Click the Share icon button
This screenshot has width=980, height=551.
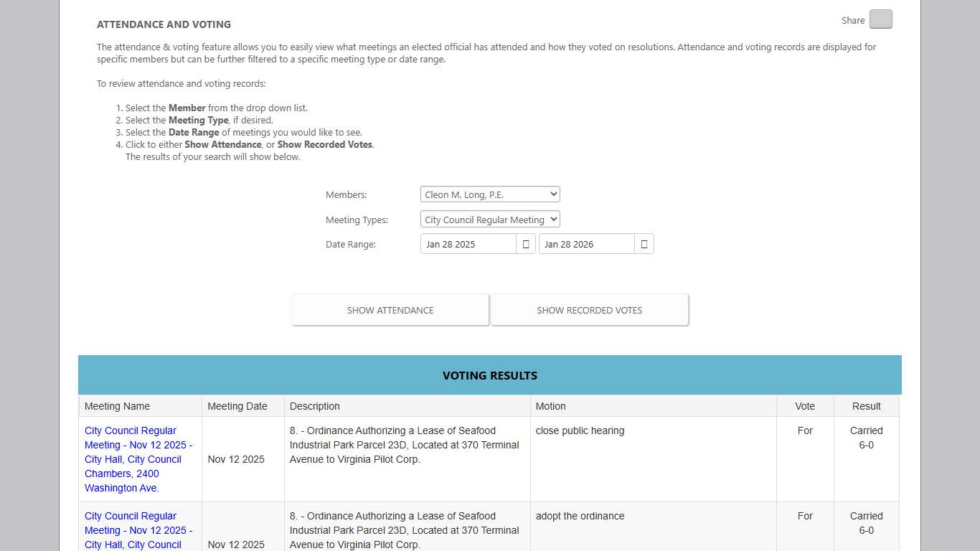(x=880, y=19)
